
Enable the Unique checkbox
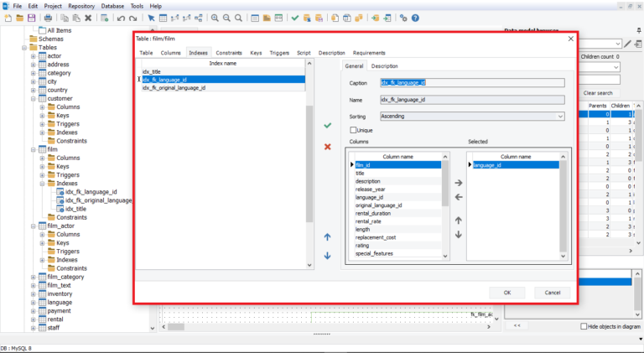(353, 130)
